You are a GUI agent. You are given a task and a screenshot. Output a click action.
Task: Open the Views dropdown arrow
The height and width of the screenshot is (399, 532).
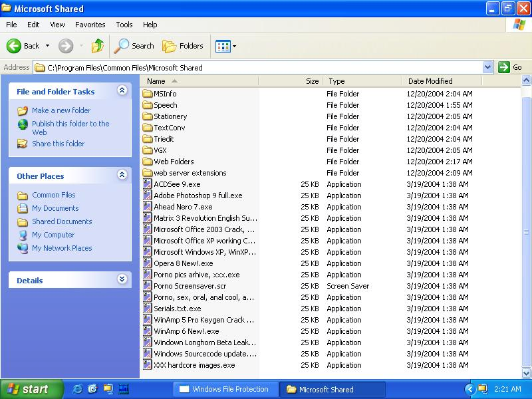point(235,46)
